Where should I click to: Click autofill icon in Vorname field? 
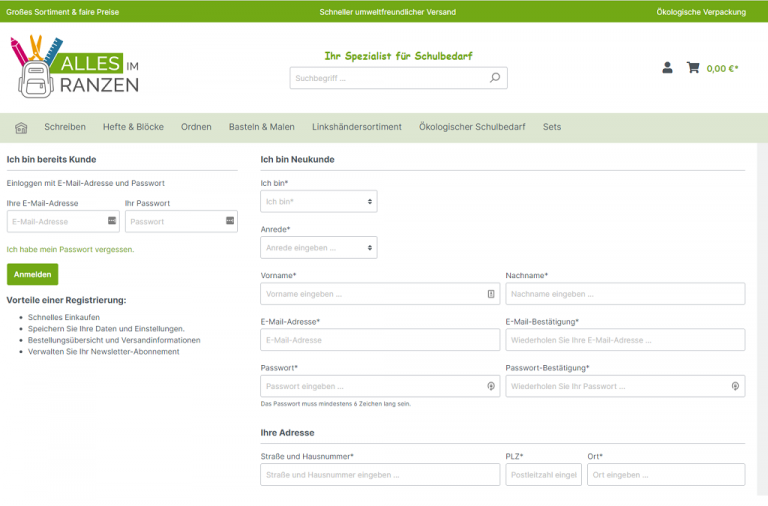491,294
